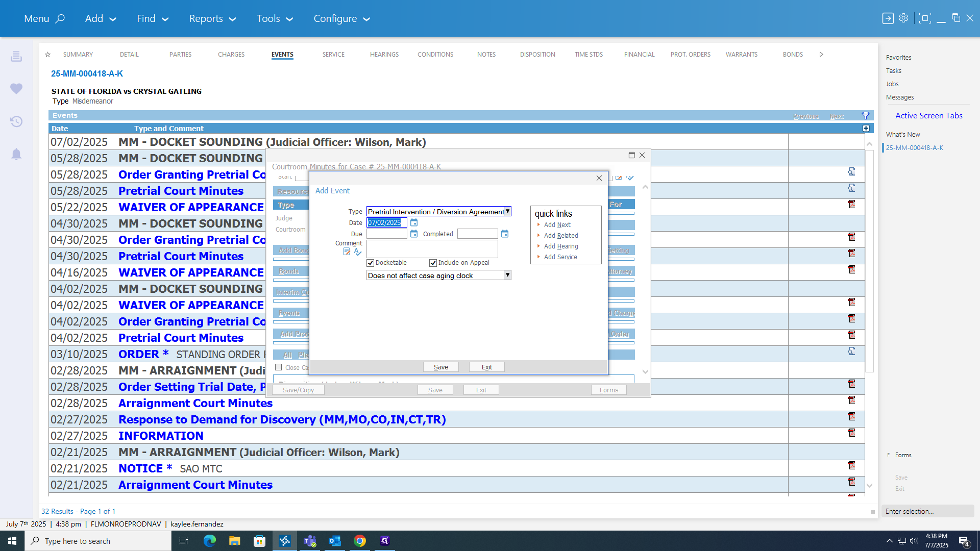Open Microsoft Teams from the taskbar

click(x=310, y=541)
